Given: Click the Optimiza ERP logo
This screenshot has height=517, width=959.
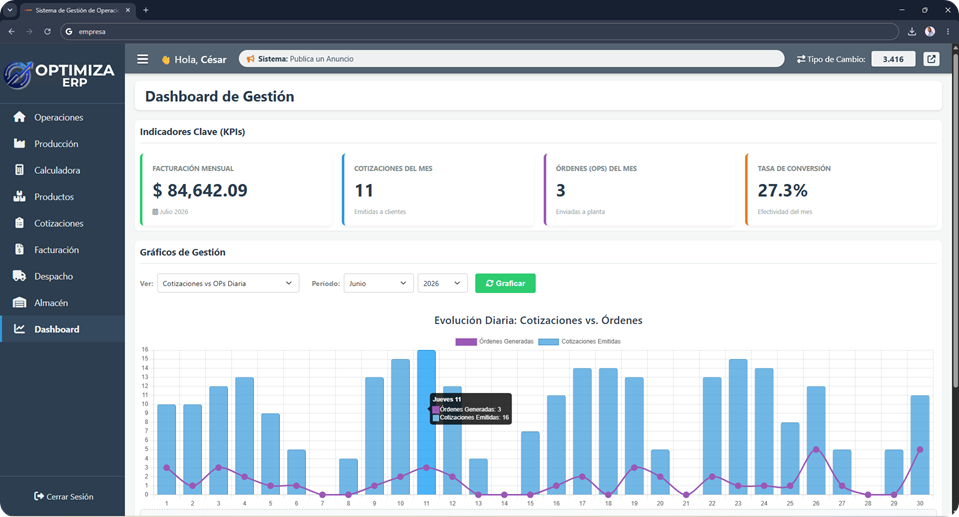Looking at the screenshot, I should point(59,75).
